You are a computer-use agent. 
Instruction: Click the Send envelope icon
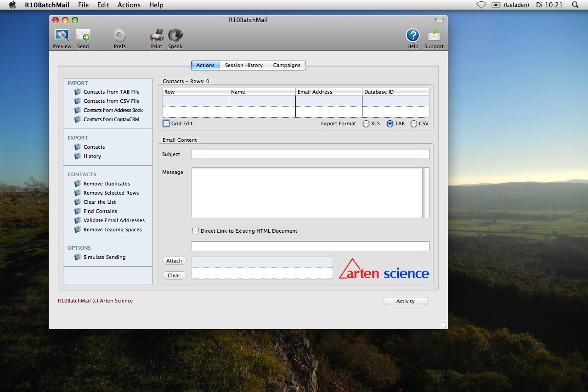coord(83,36)
